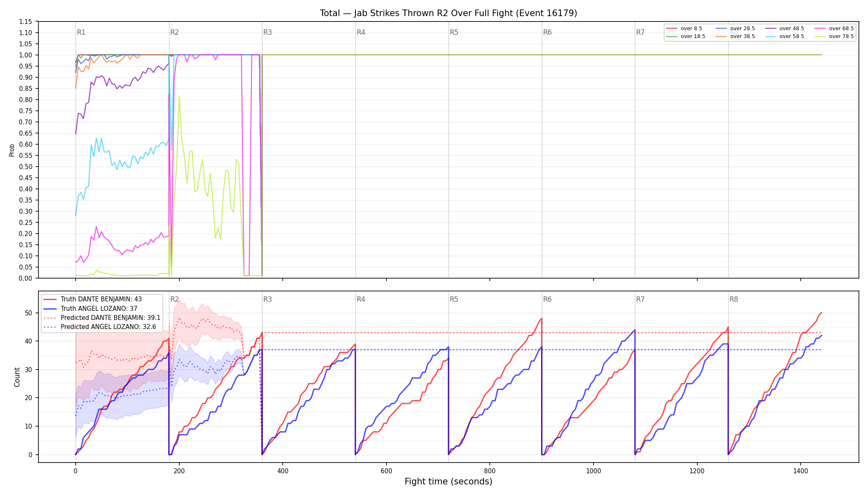Pick the R7 round label in the probability chart
This screenshot has height=496, width=868.
pyautogui.click(x=640, y=32)
